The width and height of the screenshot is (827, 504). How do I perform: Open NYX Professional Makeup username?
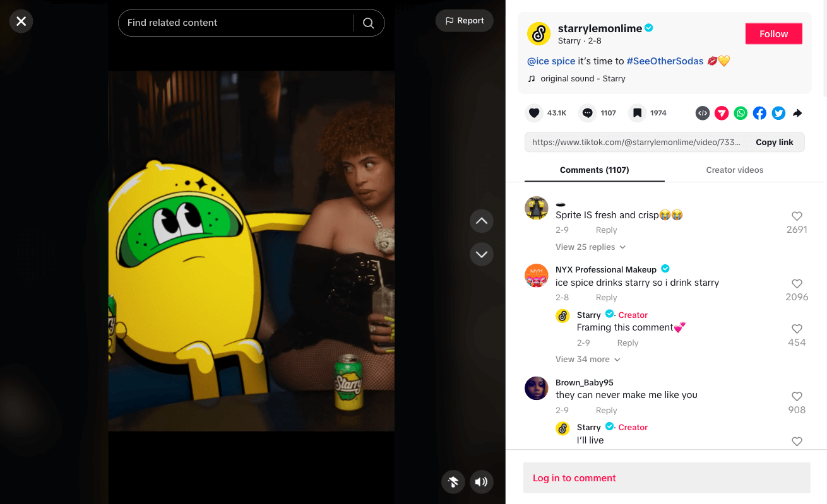tap(606, 270)
